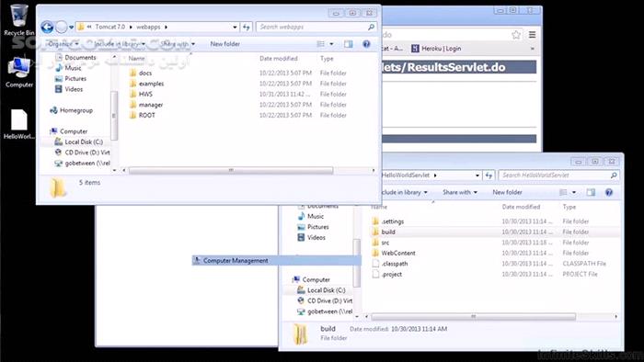Show more bookmarks chevron in browser

pos(533,49)
